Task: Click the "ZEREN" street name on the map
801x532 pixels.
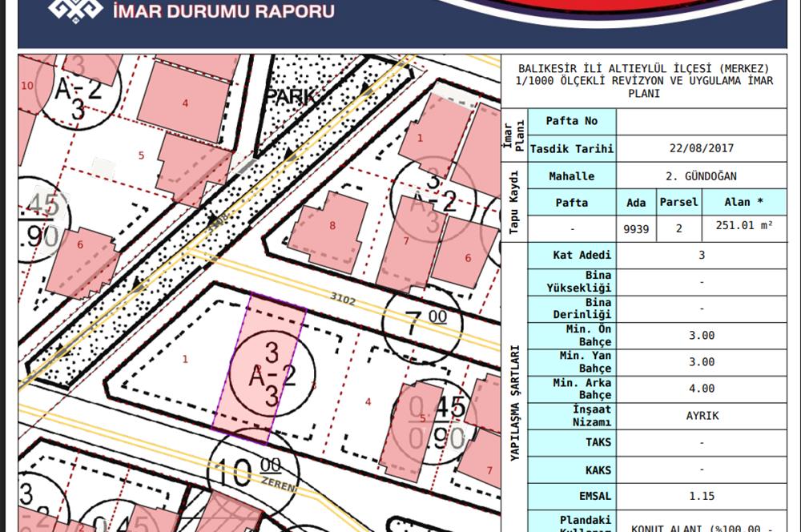Action: [279, 484]
